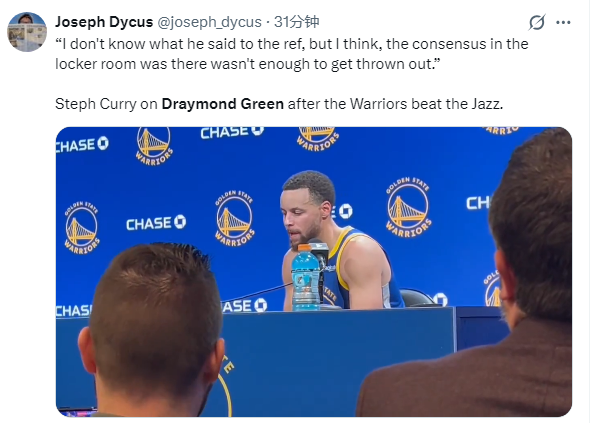Click the bold Draymond Green text
Screen dimensions: 591x423
(222, 104)
